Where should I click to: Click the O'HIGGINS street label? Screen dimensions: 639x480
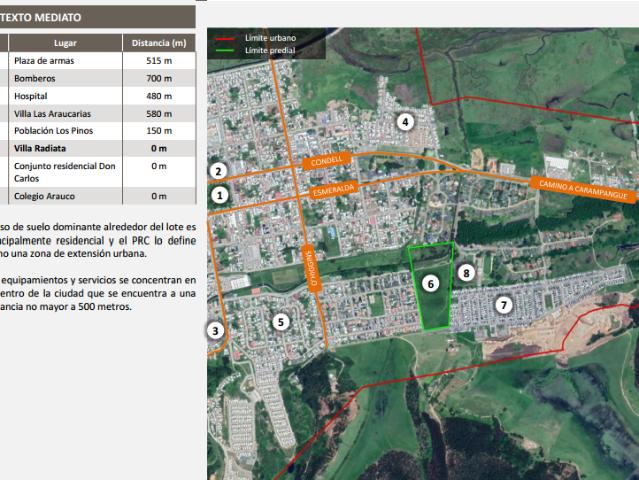coord(312,269)
